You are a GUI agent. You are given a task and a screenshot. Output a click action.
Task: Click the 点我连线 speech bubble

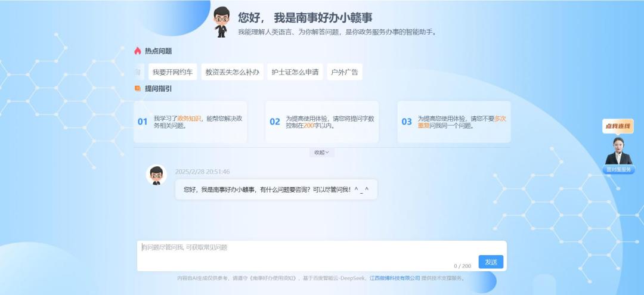[618, 126]
